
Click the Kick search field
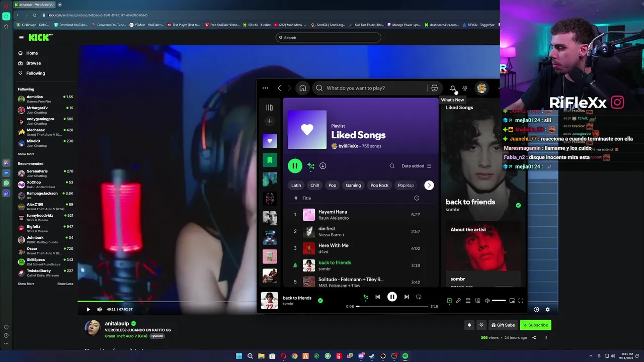[x=328, y=38]
